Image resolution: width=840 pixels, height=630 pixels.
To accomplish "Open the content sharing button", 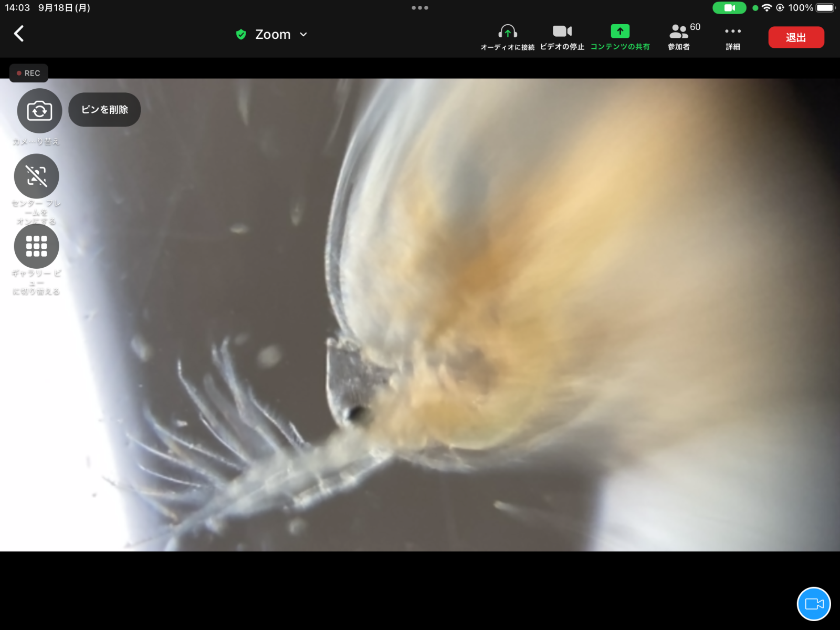I will coord(620,37).
